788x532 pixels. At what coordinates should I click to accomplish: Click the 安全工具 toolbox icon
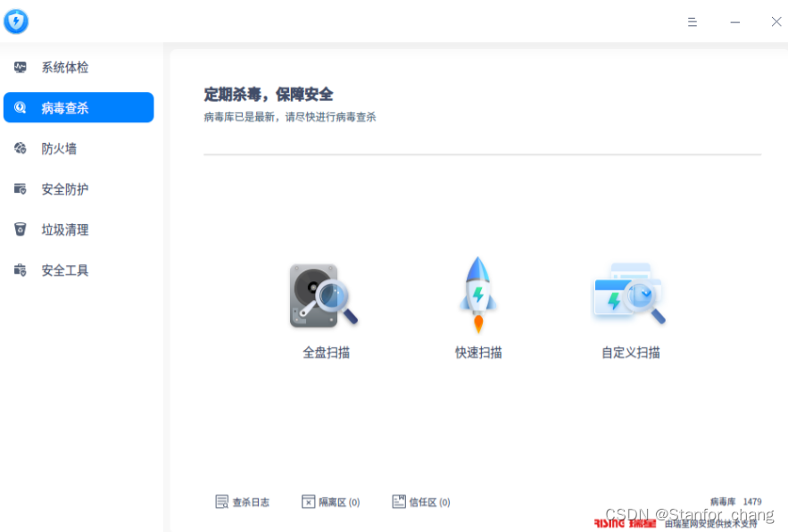[21, 270]
